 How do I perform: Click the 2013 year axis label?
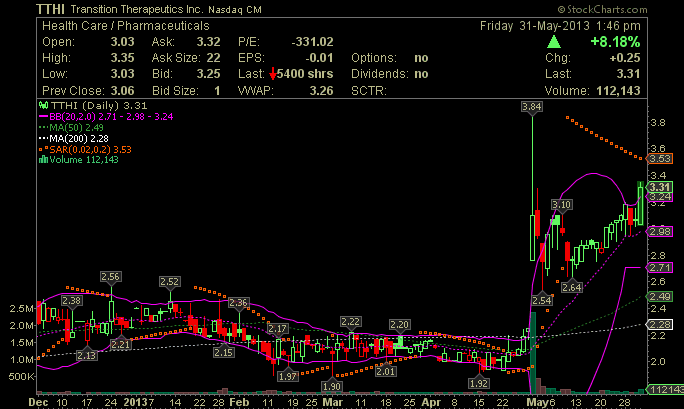[136, 402]
